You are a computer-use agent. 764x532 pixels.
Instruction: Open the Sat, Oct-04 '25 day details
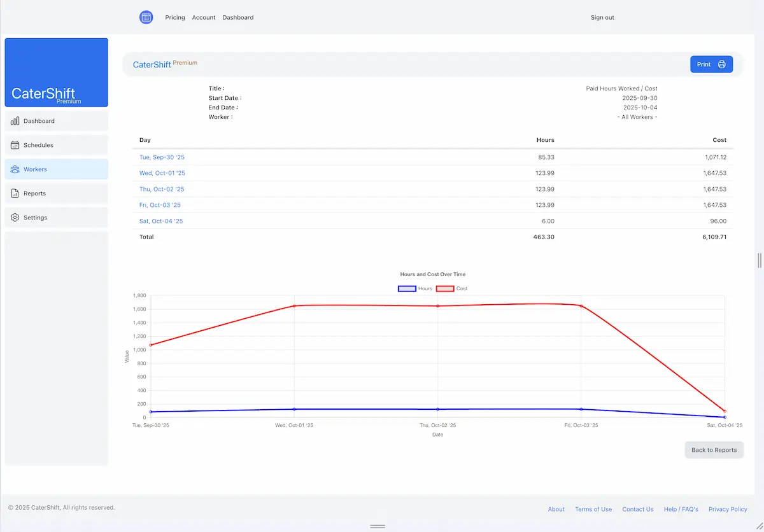pyautogui.click(x=160, y=220)
